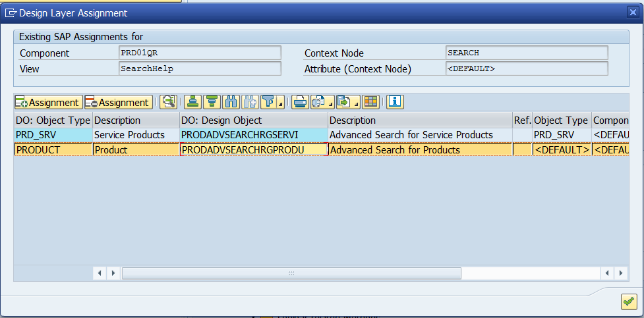This screenshot has width=644, height=318.
Task: Click the left horizontal scrollbar's left arrow
Action: (x=100, y=273)
